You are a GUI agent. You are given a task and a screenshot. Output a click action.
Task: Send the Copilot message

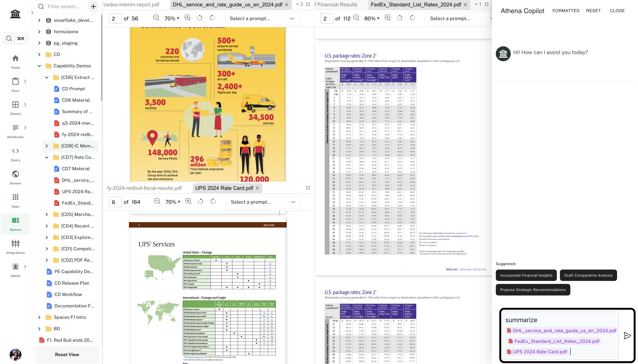627,335
